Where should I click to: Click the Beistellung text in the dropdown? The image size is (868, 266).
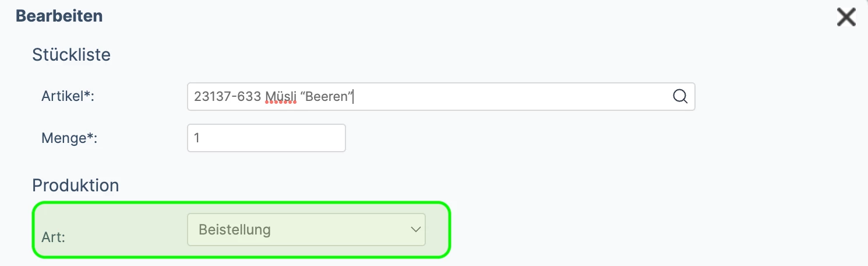coord(235,229)
